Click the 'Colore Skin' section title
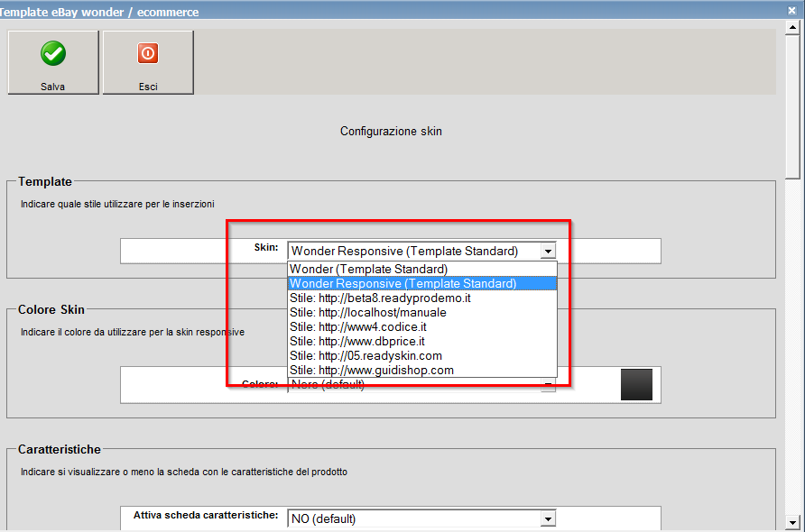This screenshot has width=805, height=532. pos(51,309)
